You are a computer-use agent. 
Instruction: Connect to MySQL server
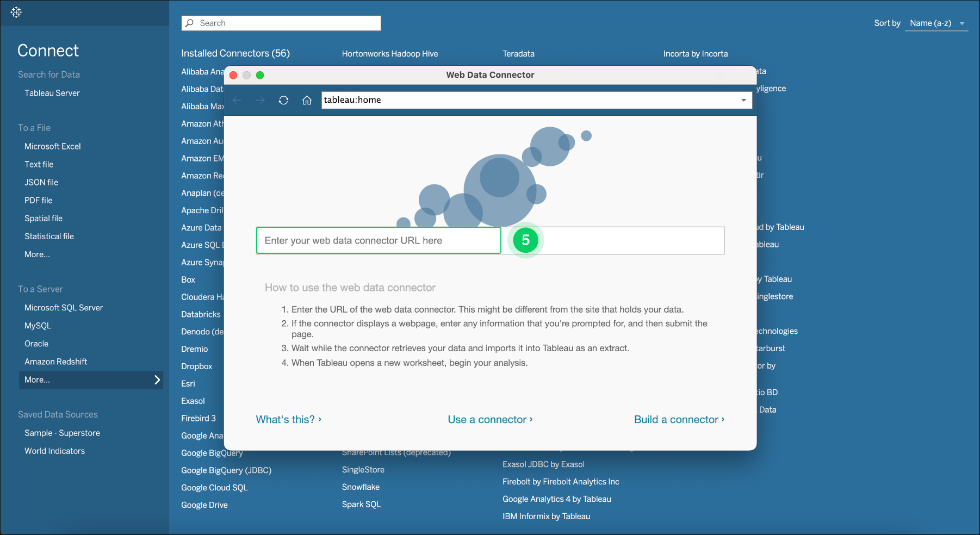click(x=38, y=326)
